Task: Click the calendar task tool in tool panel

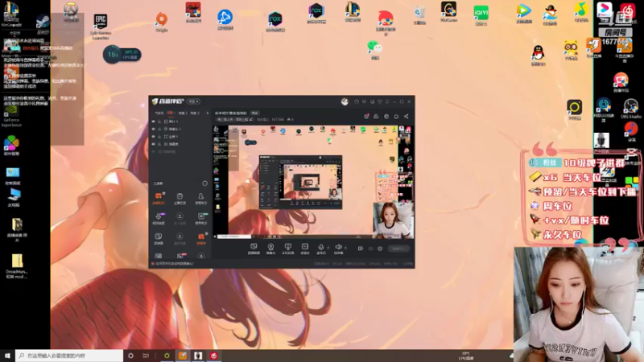Action: coord(180,198)
